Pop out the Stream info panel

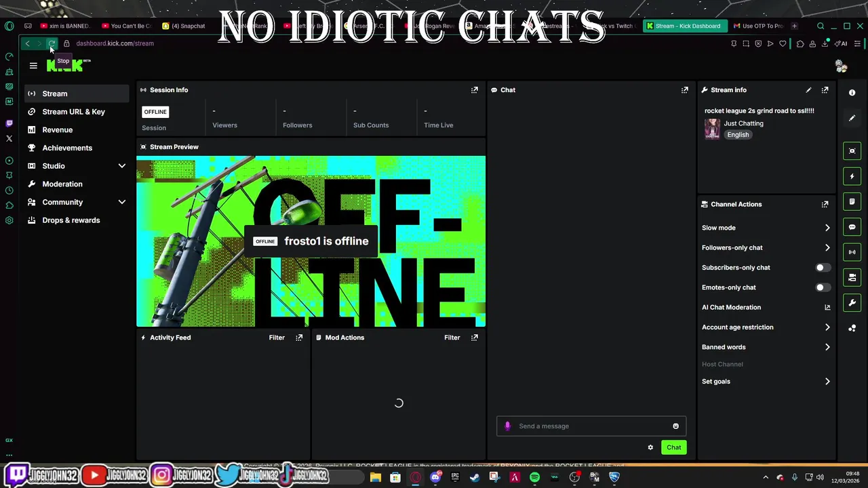825,89
